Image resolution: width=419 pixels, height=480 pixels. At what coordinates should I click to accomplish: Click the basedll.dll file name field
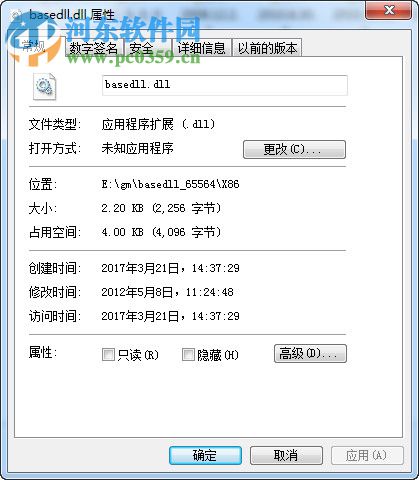pos(225,85)
